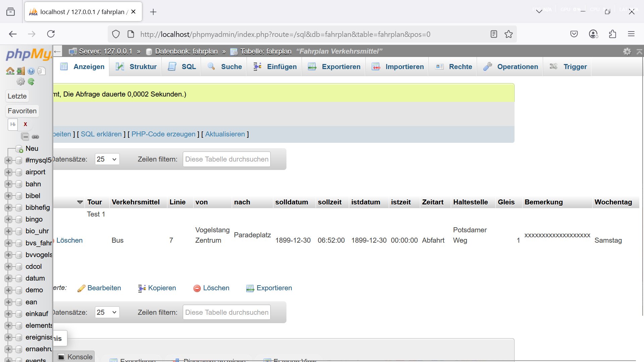Open upper Datensätze count dropdown
Image resolution: width=644 pixels, height=362 pixels.
click(107, 159)
